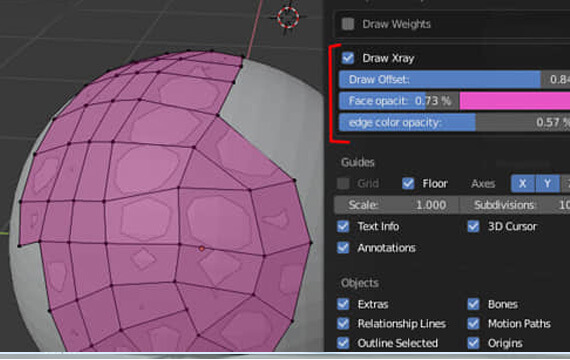570x360 pixels.
Task: Disable the Extras objects checkbox
Action: pyautogui.click(x=343, y=304)
